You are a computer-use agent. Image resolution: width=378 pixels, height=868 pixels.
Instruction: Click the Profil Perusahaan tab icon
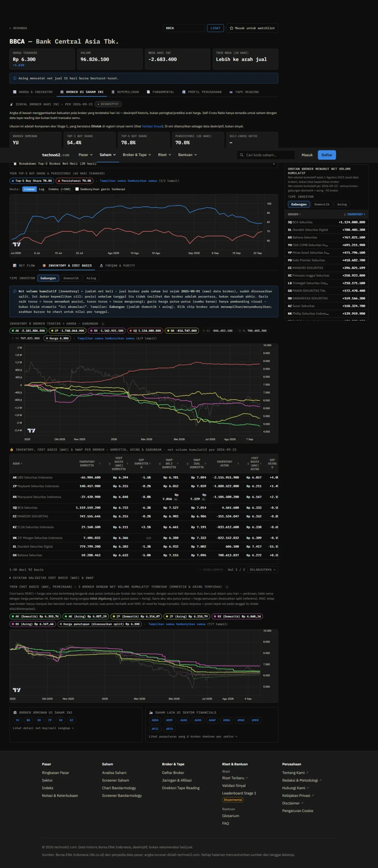(x=184, y=92)
